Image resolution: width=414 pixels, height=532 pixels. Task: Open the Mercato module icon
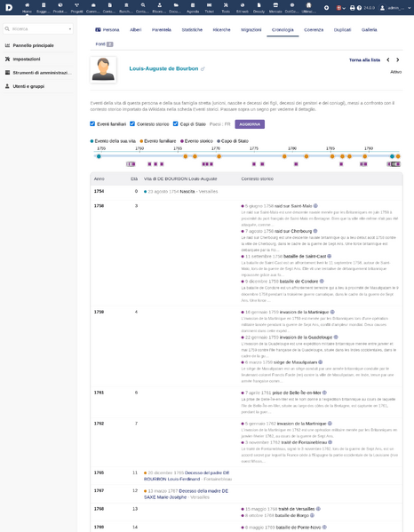click(275, 5)
